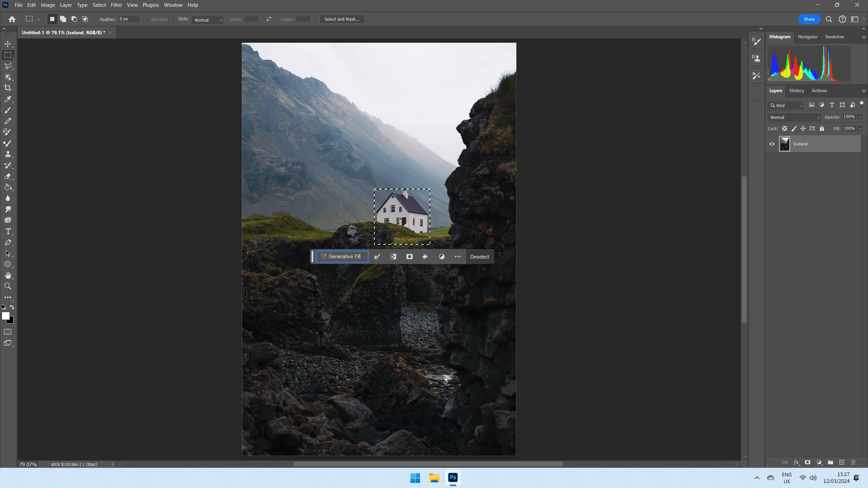Select the Zoom tool
The image size is (868, 488).
(x=7, y=286)
